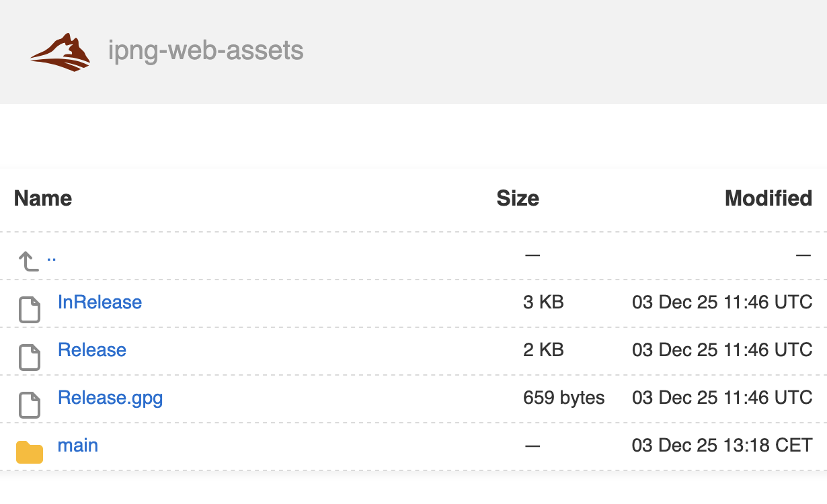Viewport: 827px width, 504px height.
Task: Click the file icon beside Release.gpg
Action: [30, 405]
